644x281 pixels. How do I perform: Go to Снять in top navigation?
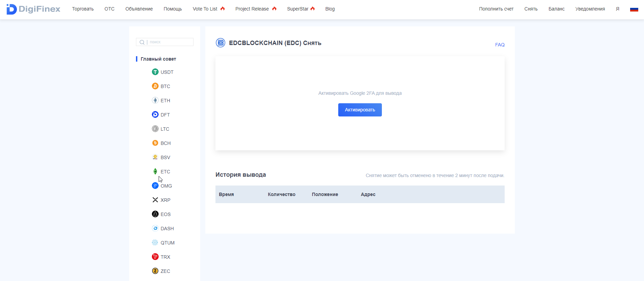pyautogui.click(x=531, y=9)
